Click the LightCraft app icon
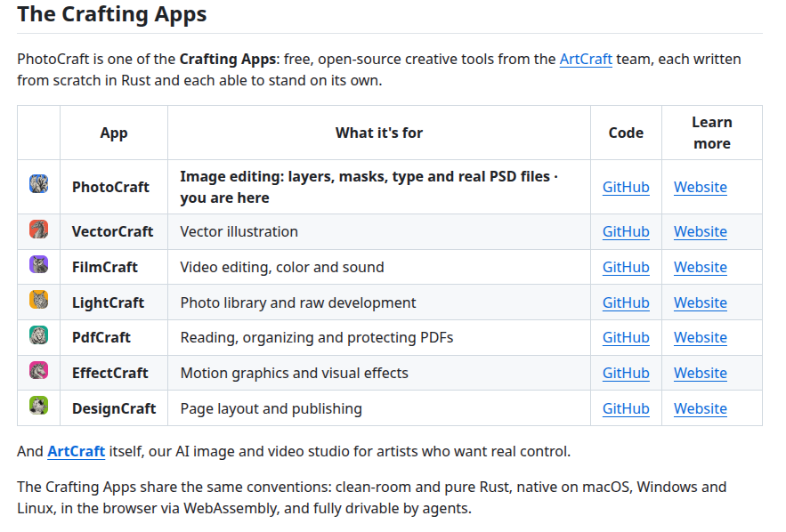Screen dimensions: 786x532 pos(38,300)
